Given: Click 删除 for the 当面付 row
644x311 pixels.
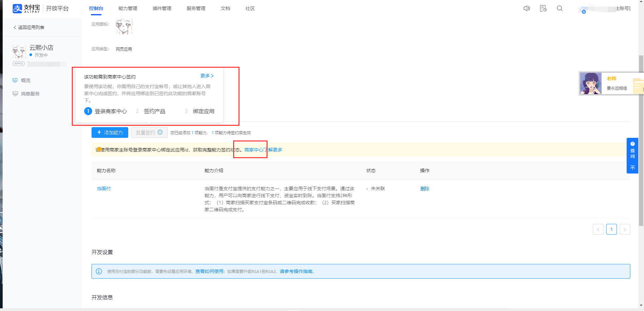Looking at the screenshot, I should pos(425,189).
